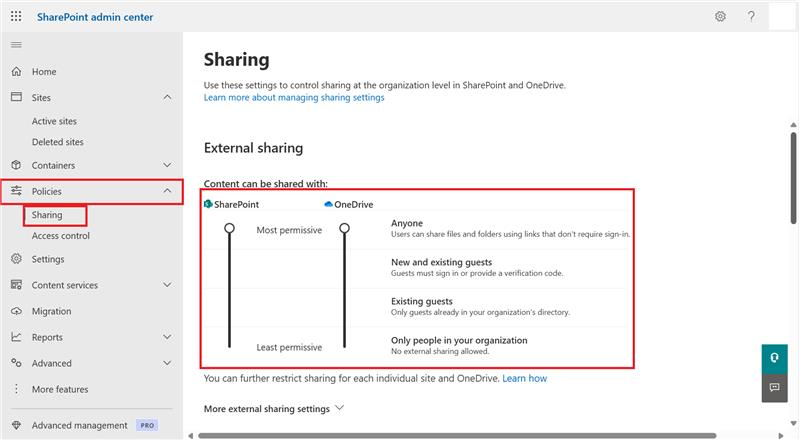Click the Settings gear icon in sidebar
Screen dimensions: 800x440
pos(16,259)
